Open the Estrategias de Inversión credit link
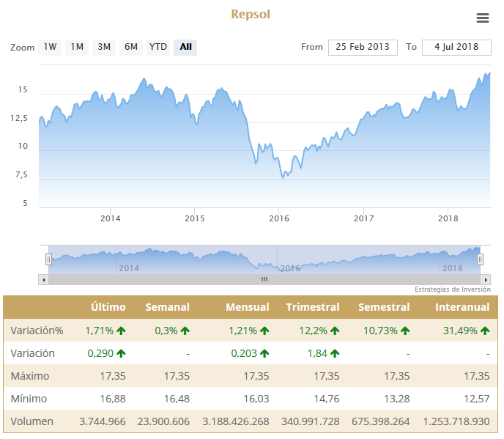The image size is (504, 439). click(x=452, y=289)
